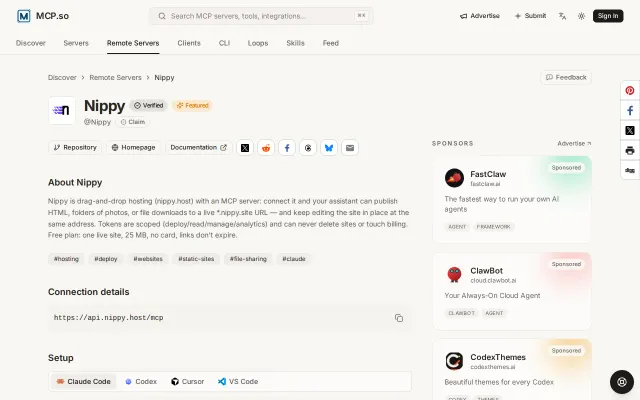Click the #hosting tag
The height and width of the screenshot is (400, 640).
(66, 259)
